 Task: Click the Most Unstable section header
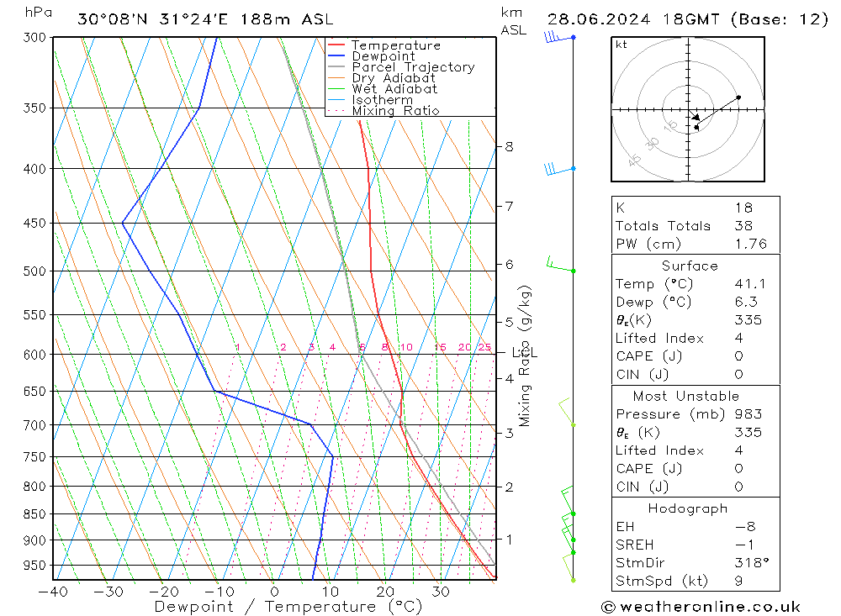[686, 396]
